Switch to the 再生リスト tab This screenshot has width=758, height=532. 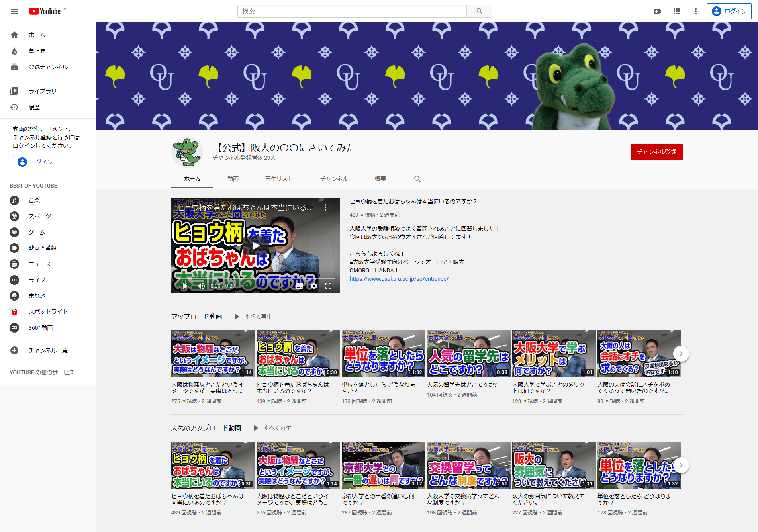pyautogui.click(x=279, y=179)
